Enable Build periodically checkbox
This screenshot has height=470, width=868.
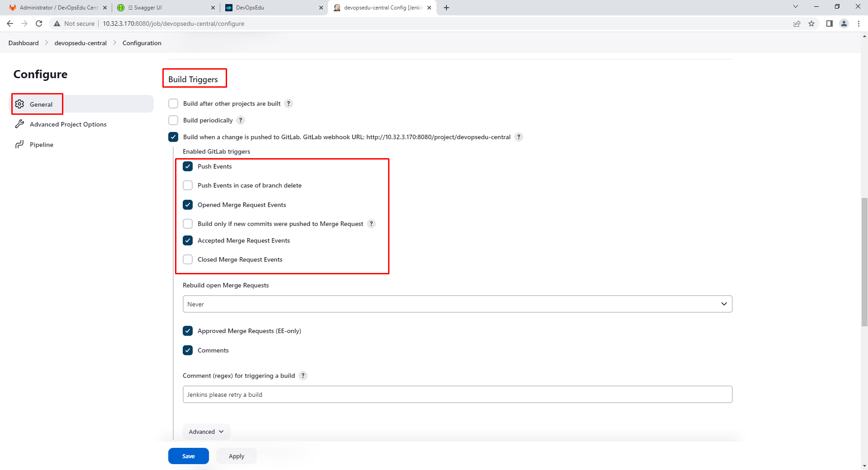coord(173,120)
